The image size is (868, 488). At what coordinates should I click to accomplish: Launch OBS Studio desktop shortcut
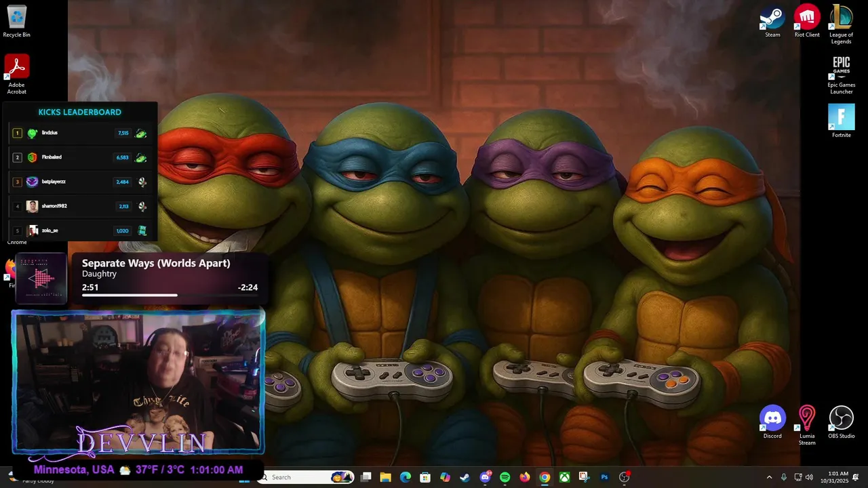841,422
